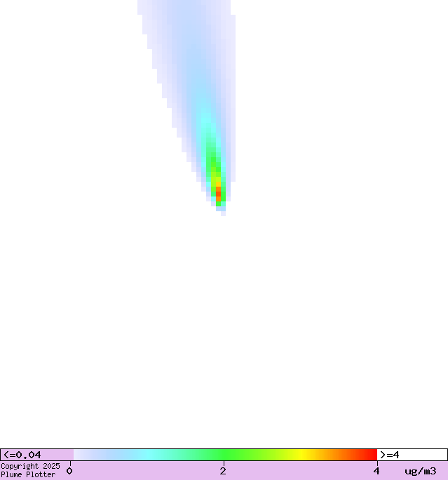Select the yellow section of the color scale
Viewport: 448px width, 480px height.
pyautogui.click(x=301, y=455)
